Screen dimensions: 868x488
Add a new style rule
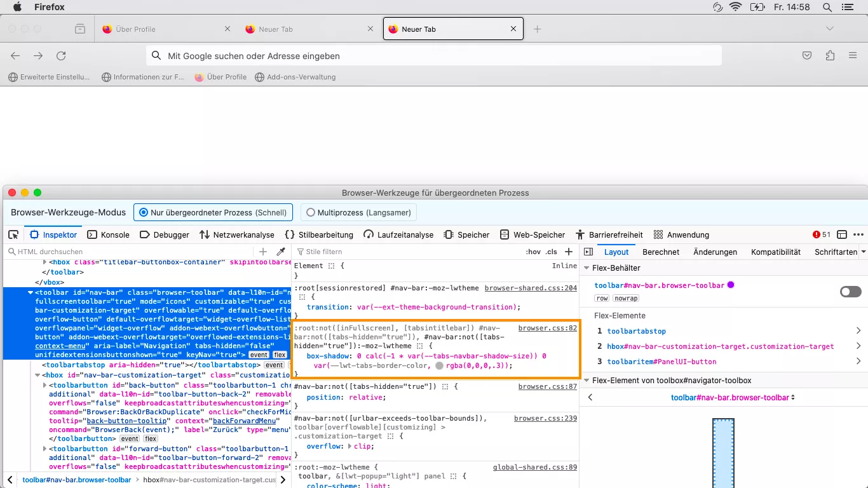click(x=569, y=252)
